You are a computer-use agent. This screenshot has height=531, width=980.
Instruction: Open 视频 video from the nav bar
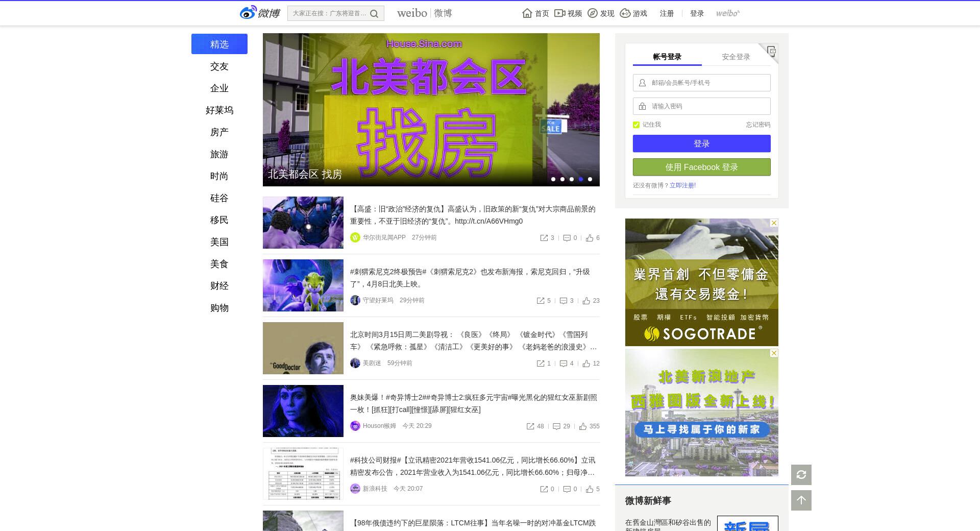tap(568, 13)
